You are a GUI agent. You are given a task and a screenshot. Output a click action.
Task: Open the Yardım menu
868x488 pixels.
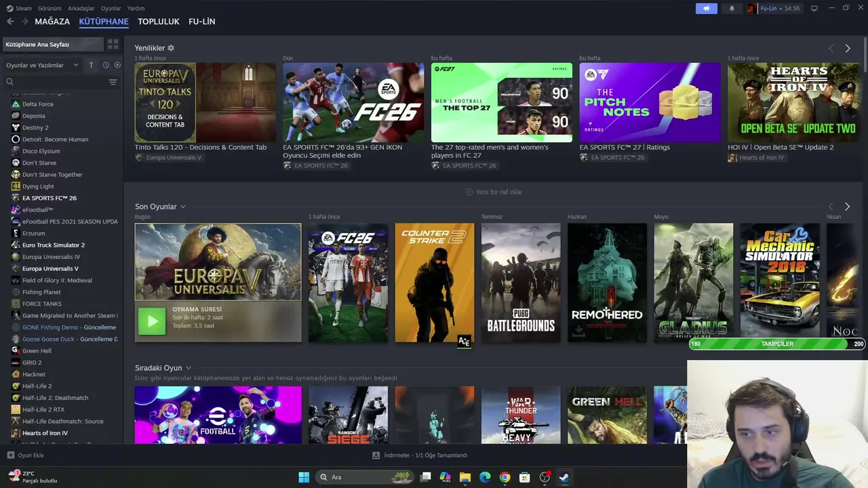[136, 8]
